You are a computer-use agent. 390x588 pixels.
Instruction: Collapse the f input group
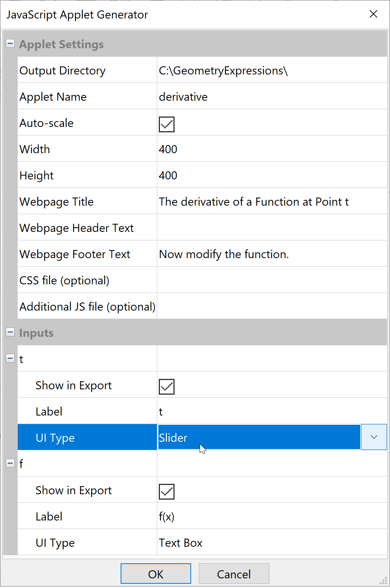(x=10, y=463)
